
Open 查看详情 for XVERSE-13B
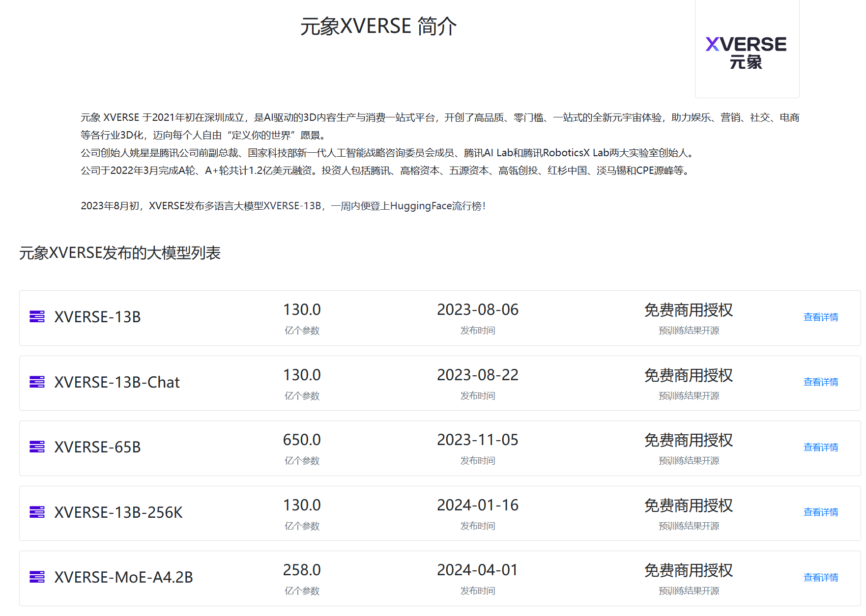(x=821, y=317)
